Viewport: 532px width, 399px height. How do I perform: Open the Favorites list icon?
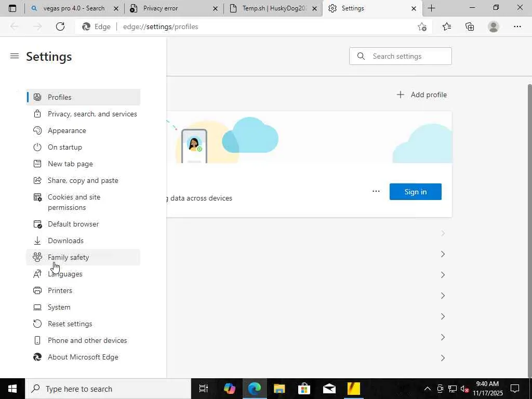[447, 27]
